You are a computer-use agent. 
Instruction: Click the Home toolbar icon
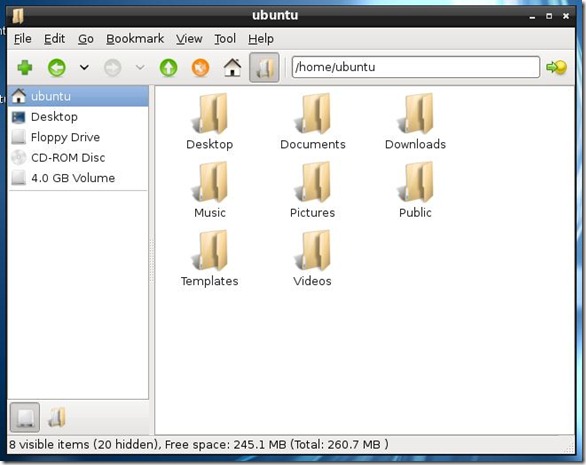[x=232, y=68]
